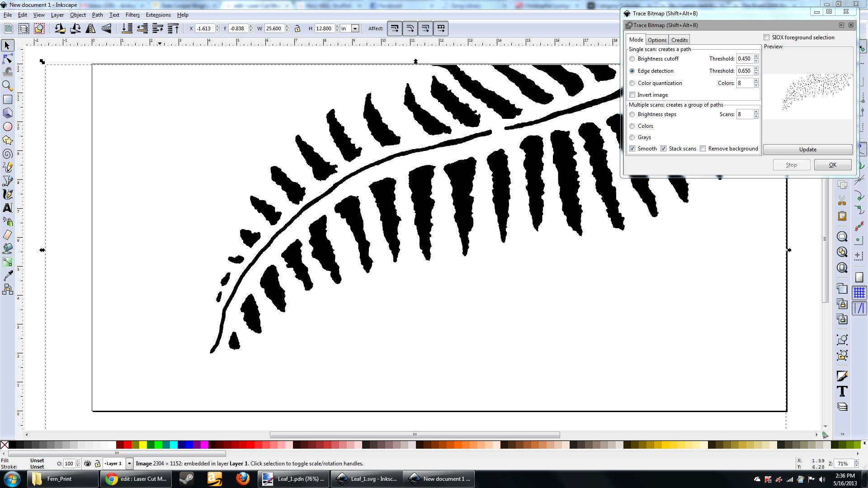Select Color quantization radio button
The height and width of the screenshot is (488, 868).
632,83
